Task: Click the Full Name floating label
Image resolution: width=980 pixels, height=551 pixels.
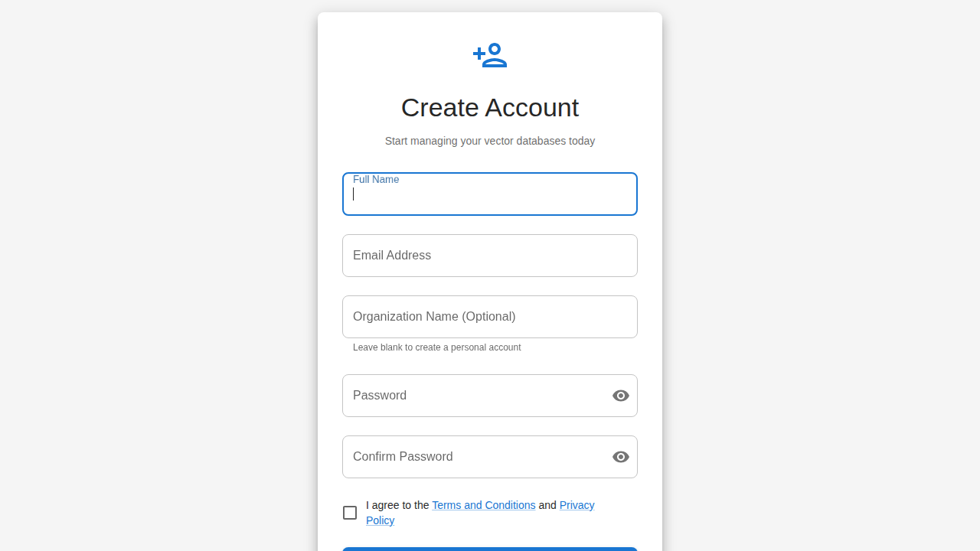Action: tap(376, 179)
